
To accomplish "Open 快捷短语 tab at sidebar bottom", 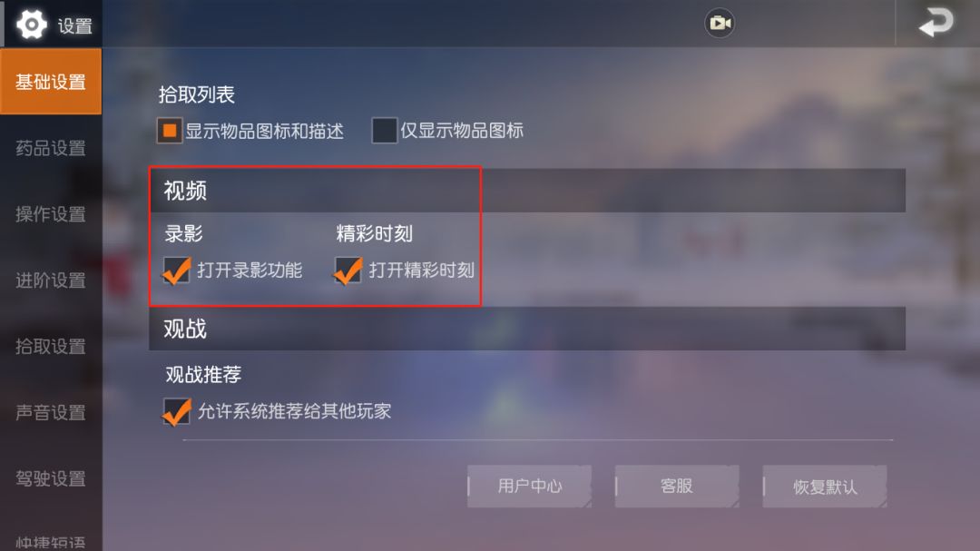I will click(51, 542).
